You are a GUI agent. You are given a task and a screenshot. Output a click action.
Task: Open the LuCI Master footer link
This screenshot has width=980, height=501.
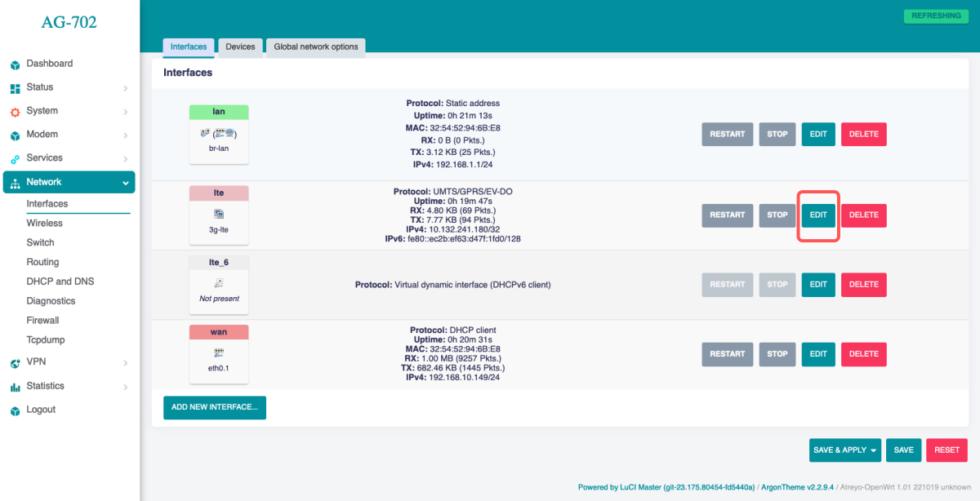[x=666, y=487]
